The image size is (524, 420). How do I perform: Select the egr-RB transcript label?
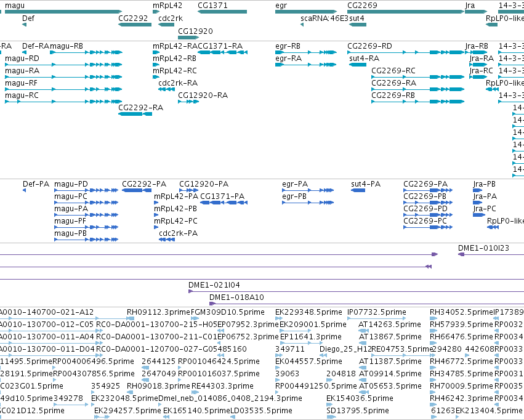pyautogui.click(x=288, y=46)
